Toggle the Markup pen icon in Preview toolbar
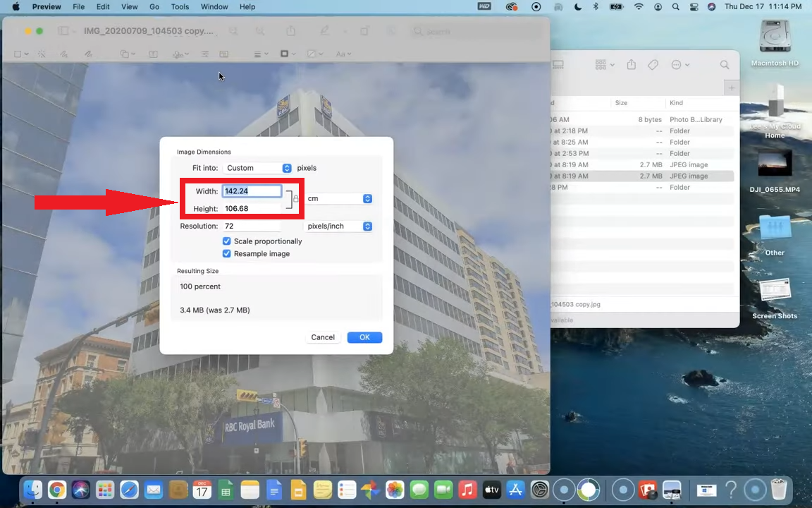 325,31
